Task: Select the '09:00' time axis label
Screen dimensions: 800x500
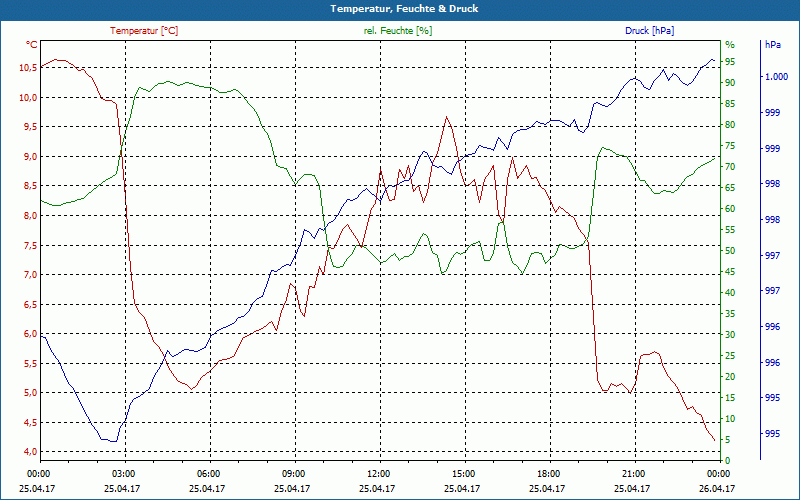Action: tap(292, 473)
